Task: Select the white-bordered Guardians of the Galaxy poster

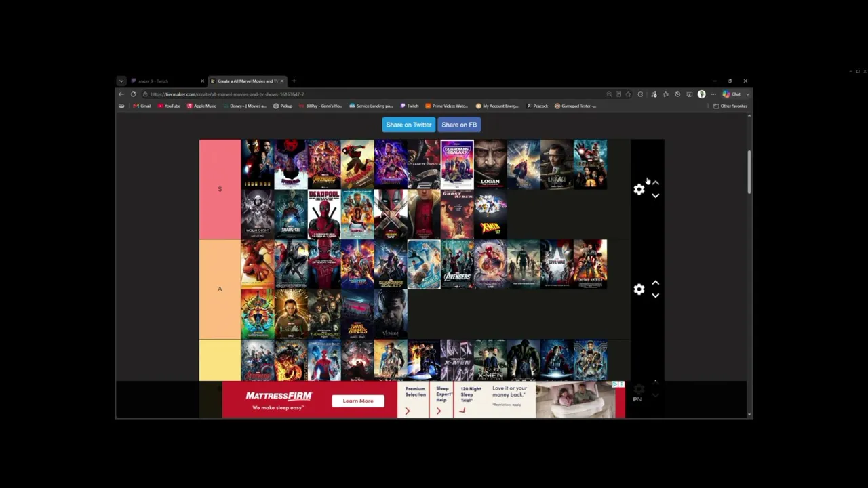Action: pos(457,165)
